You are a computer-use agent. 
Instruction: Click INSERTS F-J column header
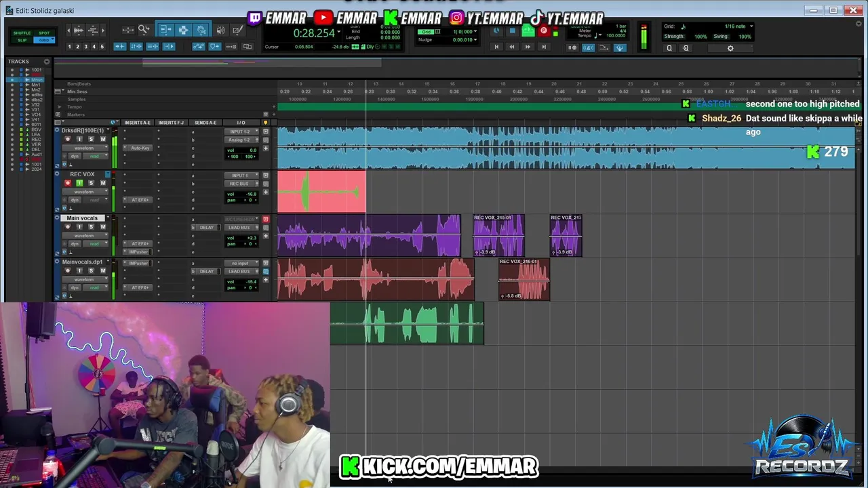click(x=171, y=123)
